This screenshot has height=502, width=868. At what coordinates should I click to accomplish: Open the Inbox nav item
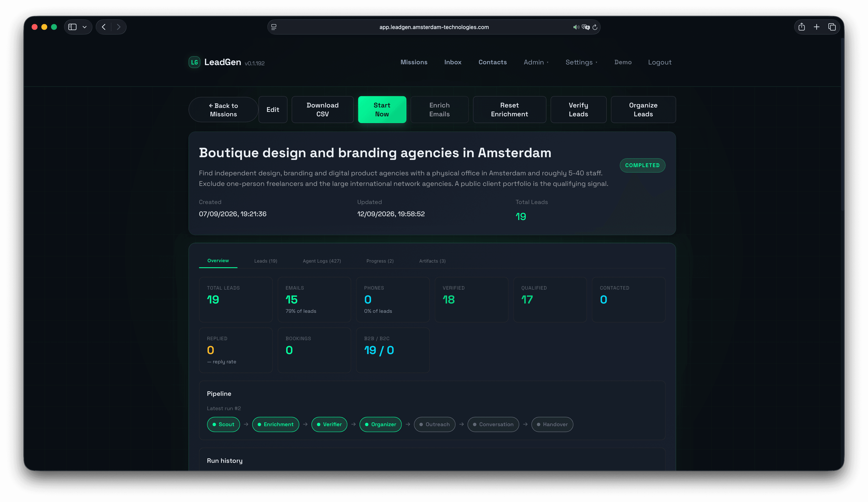(x=453, y=62)
